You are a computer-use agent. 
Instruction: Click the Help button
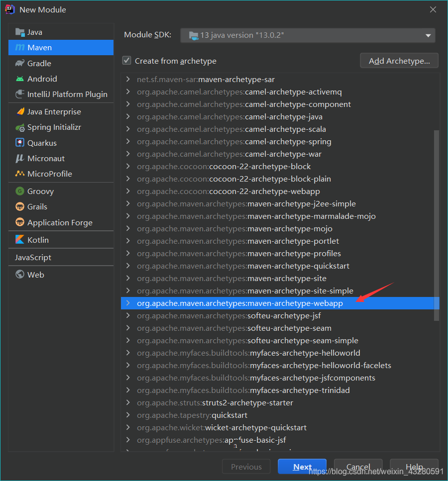pyautogui.click(x=414, y=467)
